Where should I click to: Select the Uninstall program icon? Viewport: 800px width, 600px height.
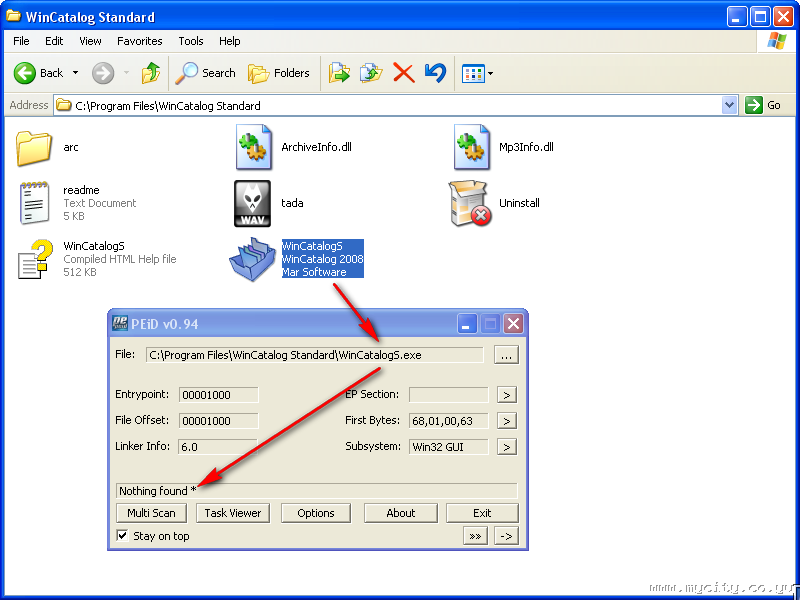click(470, 203)
